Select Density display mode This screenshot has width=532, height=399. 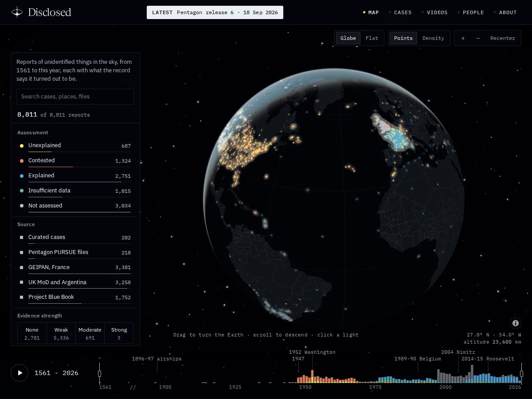tap(433, 38)
